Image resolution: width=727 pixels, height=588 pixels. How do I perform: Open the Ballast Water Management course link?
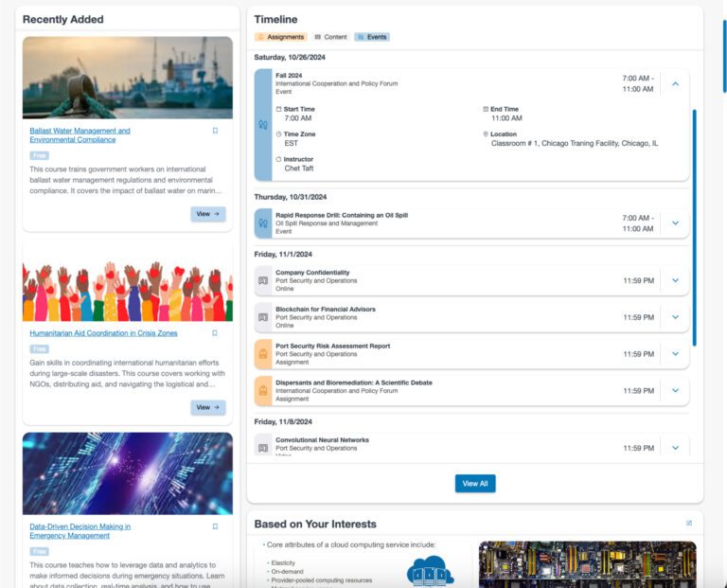[80, 134]
